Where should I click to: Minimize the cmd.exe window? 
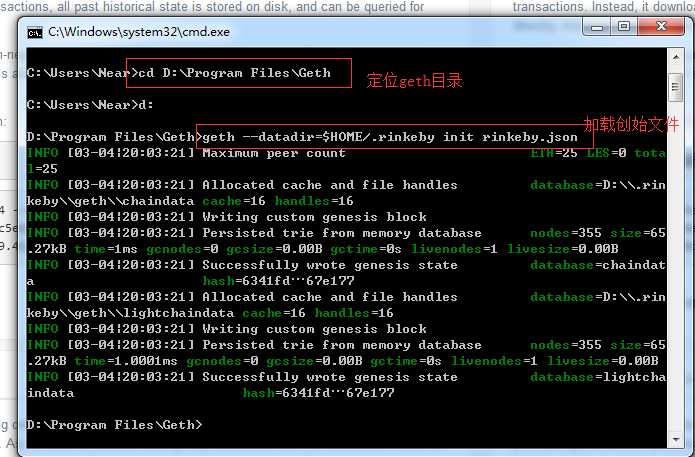[x=597, y=27]
